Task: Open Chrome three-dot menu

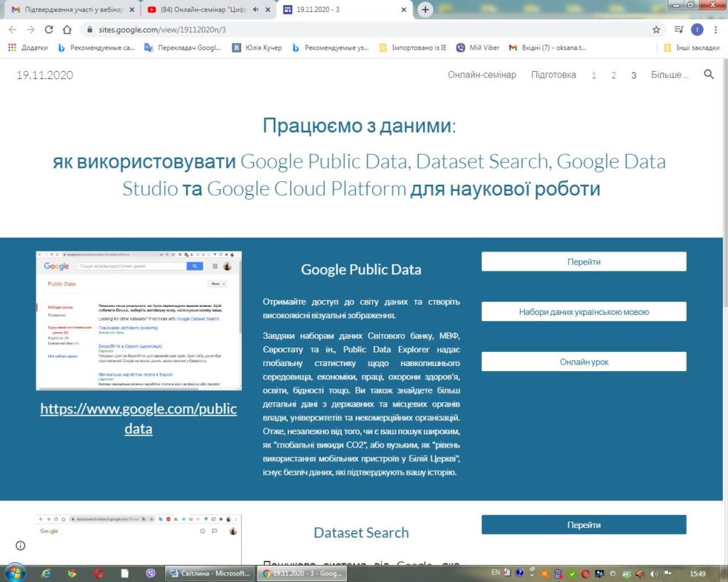Action: point(715,30)
